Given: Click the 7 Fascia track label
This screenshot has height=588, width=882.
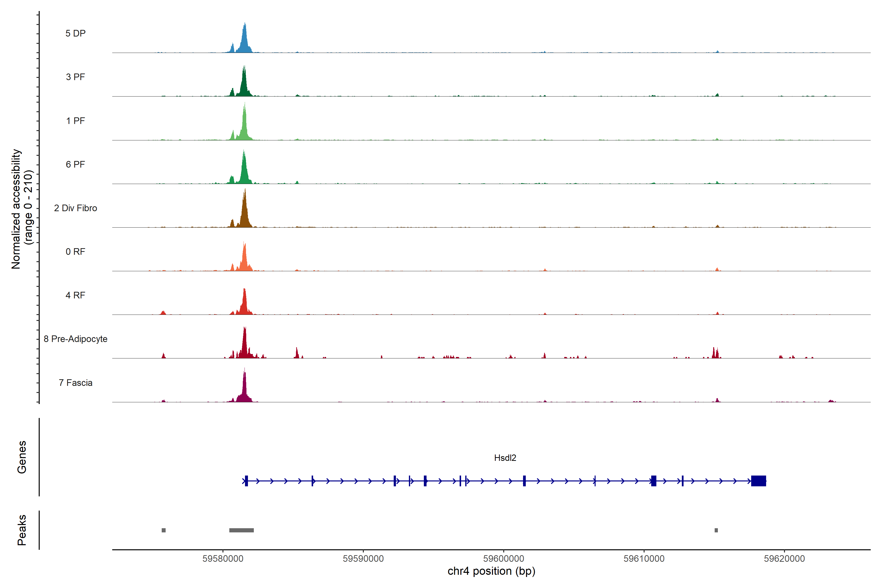Looking at the screenshot, I should click(75, 382).
